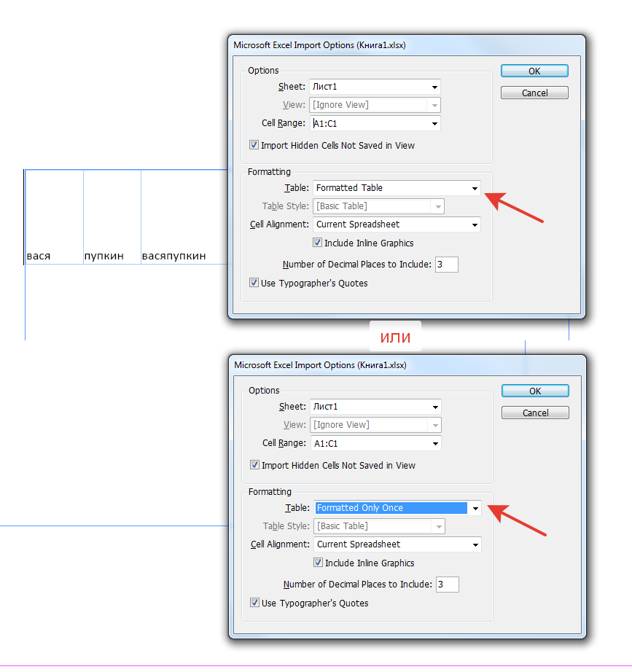
Task: Click OK in the lower Import Options dialog
Action: tap(535, 391)
